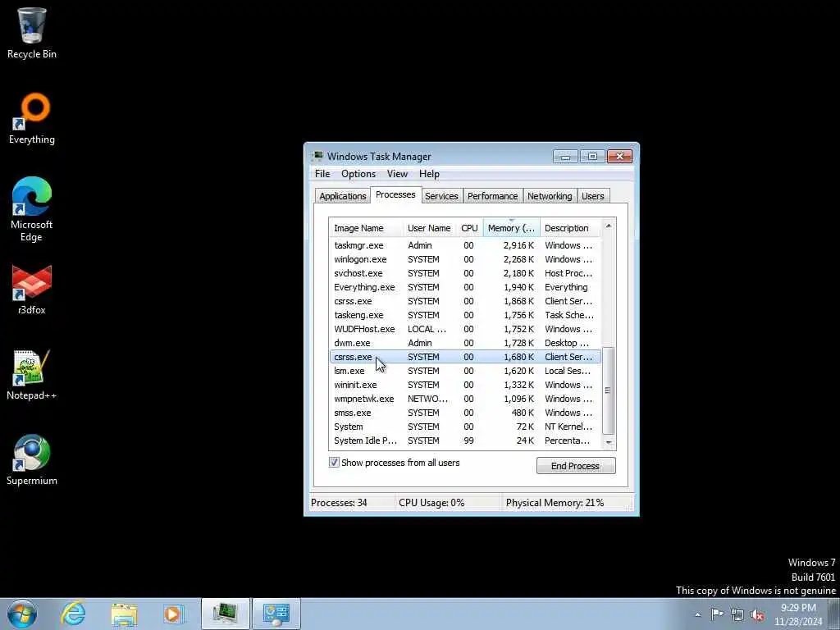Select the System process row

465,426
